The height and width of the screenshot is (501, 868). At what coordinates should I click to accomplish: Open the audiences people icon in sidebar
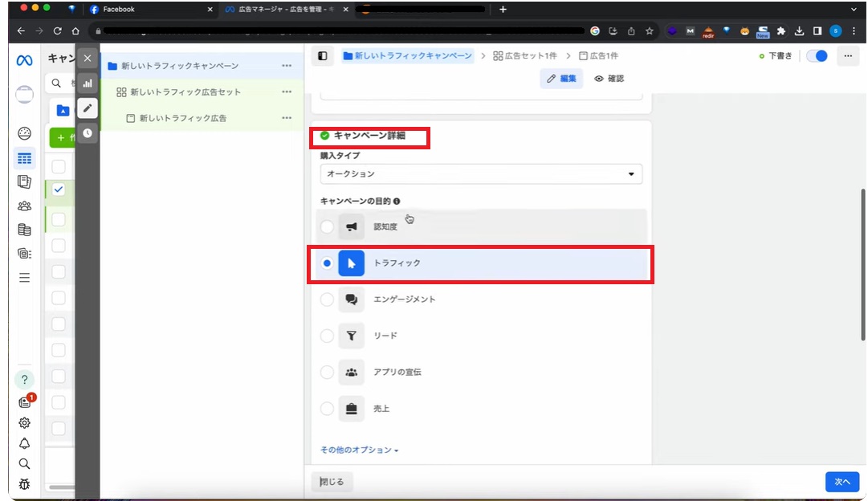[x=24, y=206]
